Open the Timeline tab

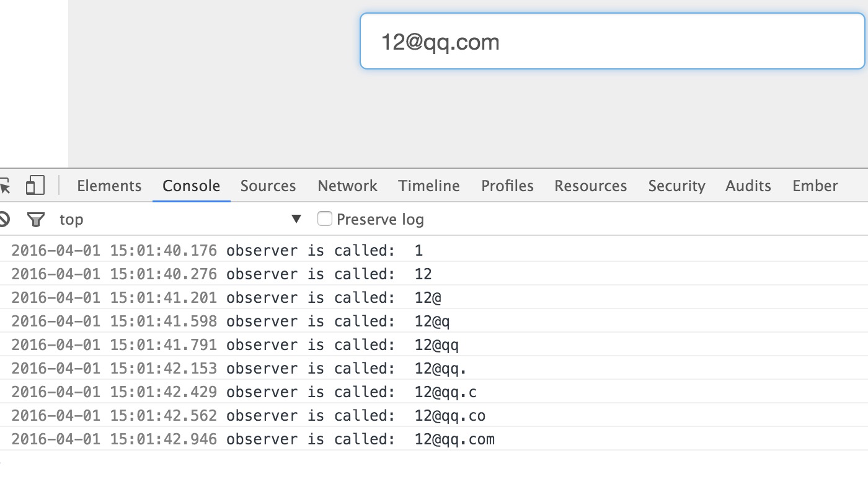coord(429,186)
